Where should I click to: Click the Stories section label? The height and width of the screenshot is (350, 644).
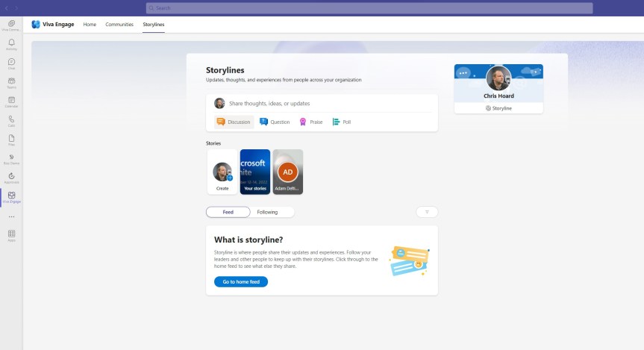(213, 143)
